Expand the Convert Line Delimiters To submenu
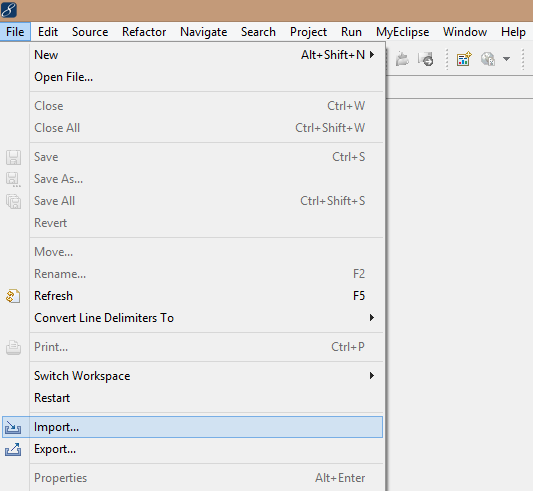 [372, 318]
